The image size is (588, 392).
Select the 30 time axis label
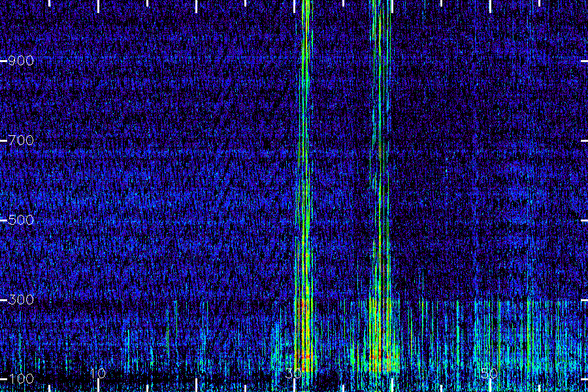(293, 374)
